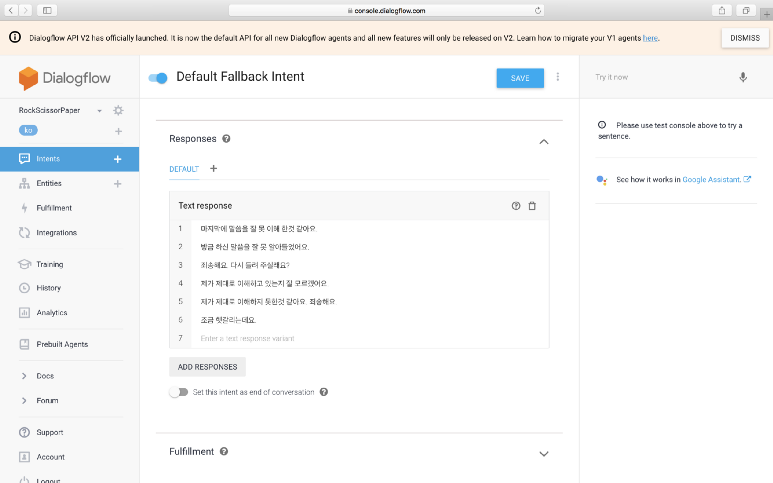Click the SAVE button
The width and height of the screenshot is (773, 483).
(520, 78)
